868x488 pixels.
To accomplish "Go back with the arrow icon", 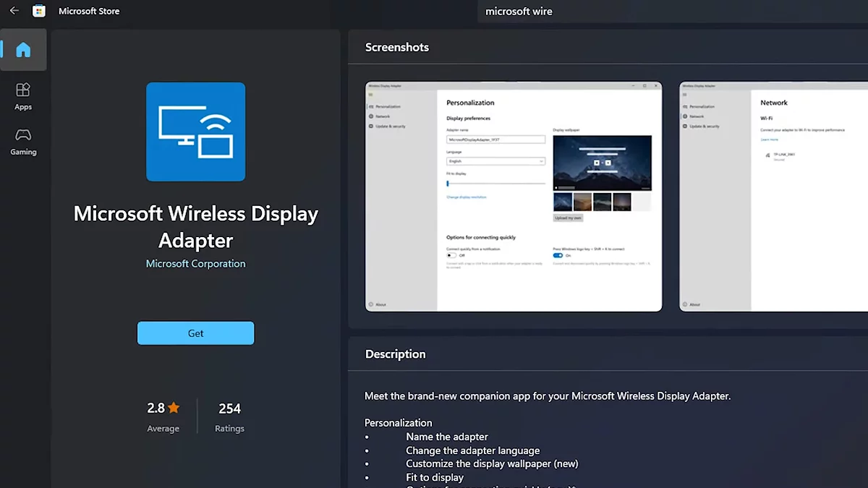I will (x=14, y=11).
